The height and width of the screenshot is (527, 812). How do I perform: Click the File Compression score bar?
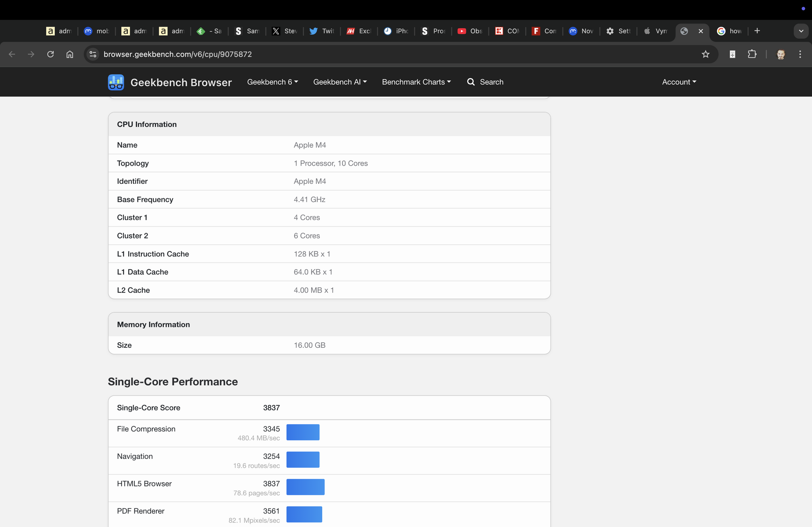pos(303,432)
